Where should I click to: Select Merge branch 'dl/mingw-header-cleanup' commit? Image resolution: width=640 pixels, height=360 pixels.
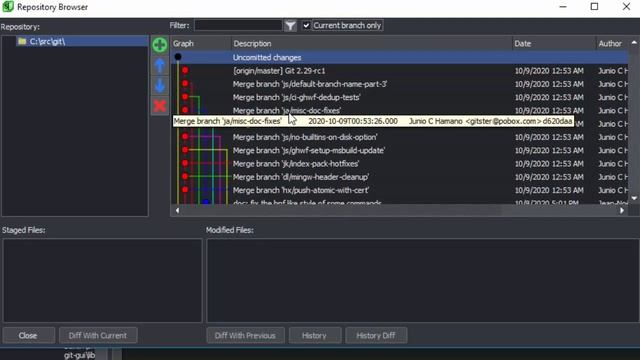(400, 177)
